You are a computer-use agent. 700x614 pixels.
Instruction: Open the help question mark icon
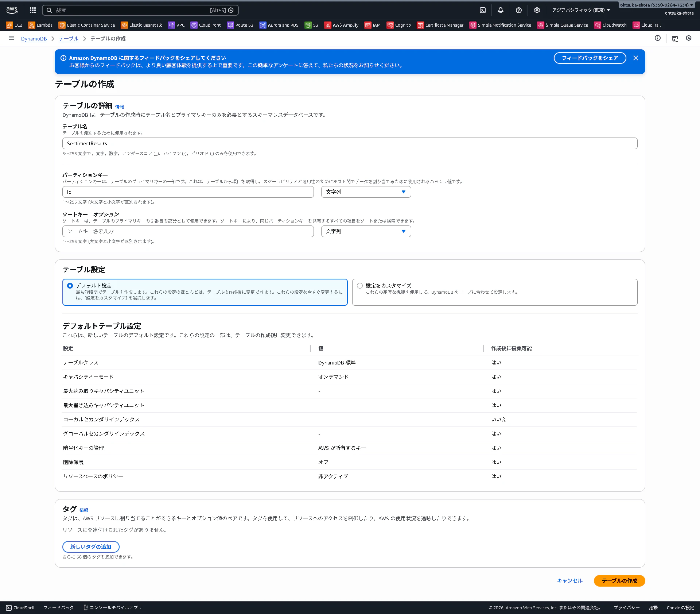click(x=519, y=10)
